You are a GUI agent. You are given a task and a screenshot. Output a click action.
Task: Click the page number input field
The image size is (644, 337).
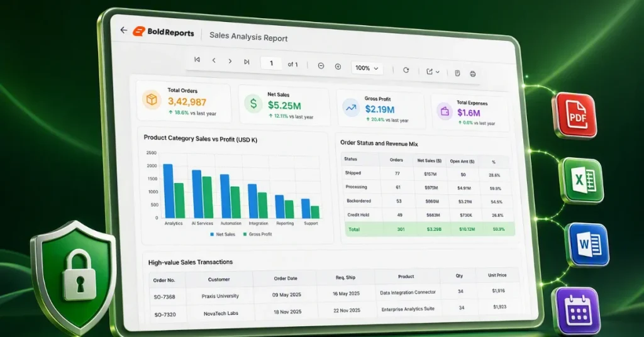pyautogui.click(x=271, y=64)
